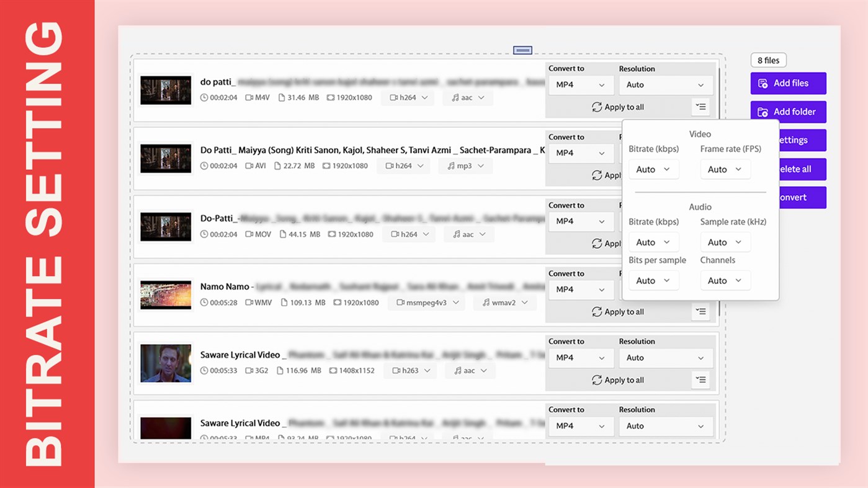This screenshot has height=488, width=868.
Task: Open advanced settings icon for Namo Namo row
Action: (x=700, y=312)
